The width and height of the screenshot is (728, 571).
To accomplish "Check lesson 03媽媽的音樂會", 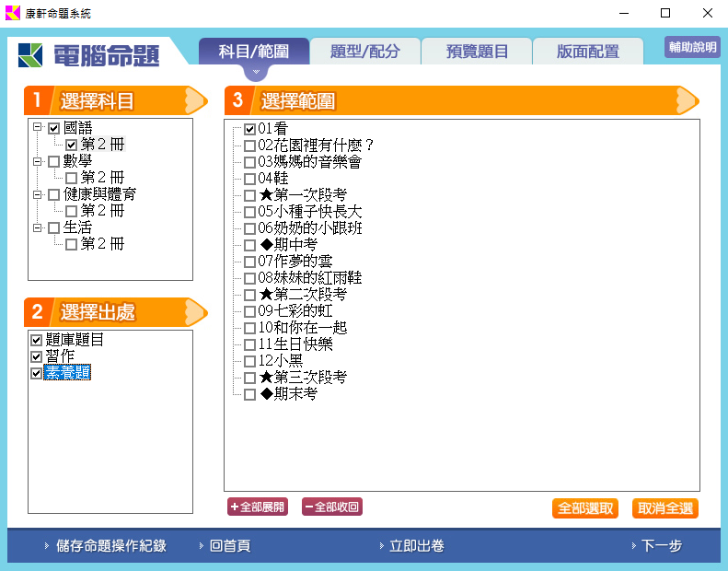I will click(249, 162).
